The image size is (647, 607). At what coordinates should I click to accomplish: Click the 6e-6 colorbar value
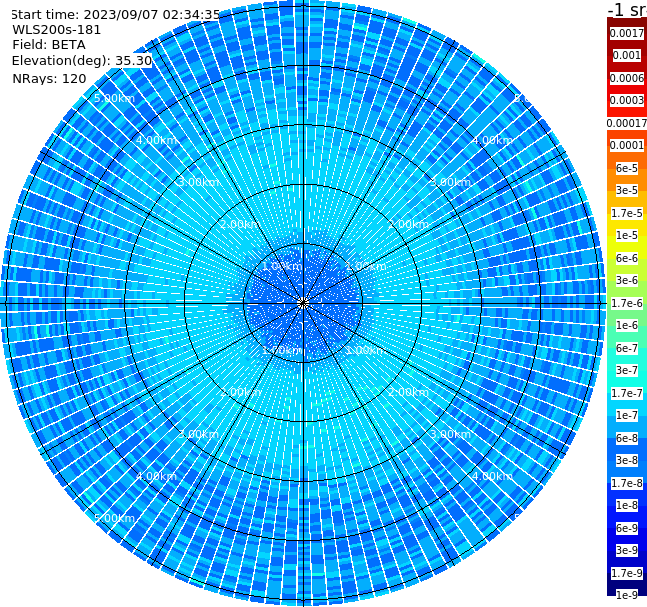coord(627,258)
